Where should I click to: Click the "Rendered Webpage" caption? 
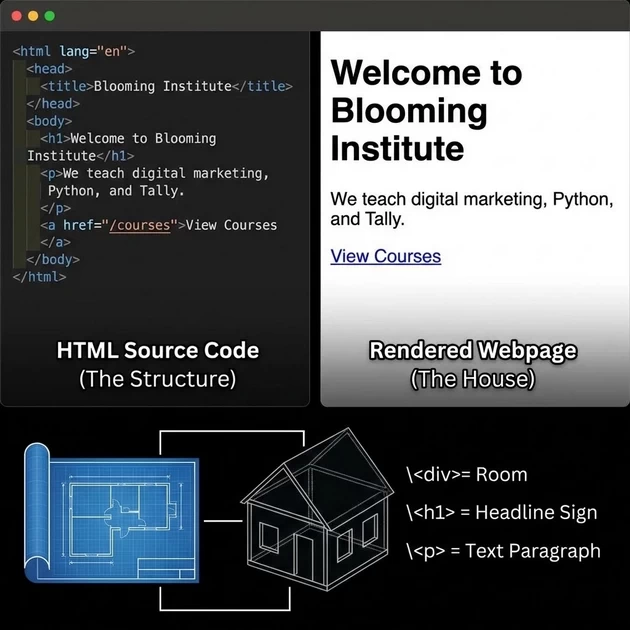pos(473,350)
